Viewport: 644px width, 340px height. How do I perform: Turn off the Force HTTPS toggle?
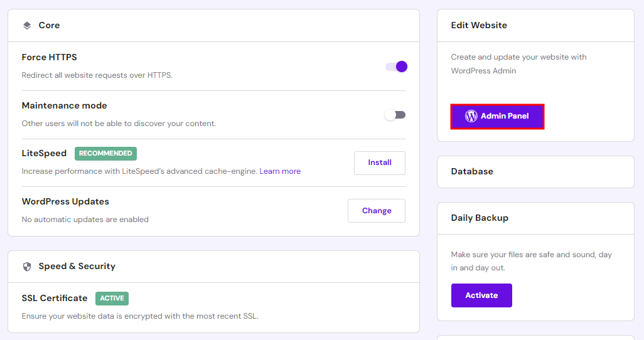396,66
